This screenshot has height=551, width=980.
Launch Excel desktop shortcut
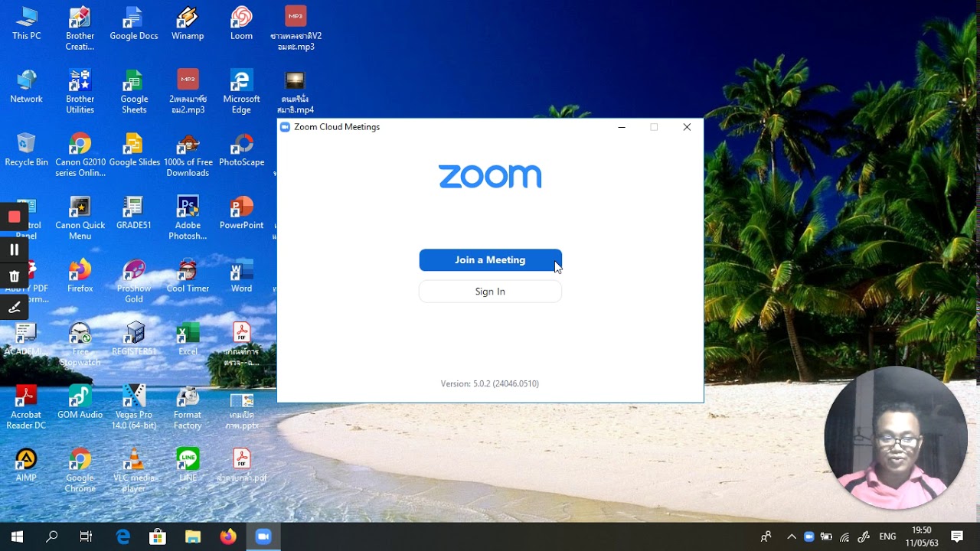pos(188,339)
